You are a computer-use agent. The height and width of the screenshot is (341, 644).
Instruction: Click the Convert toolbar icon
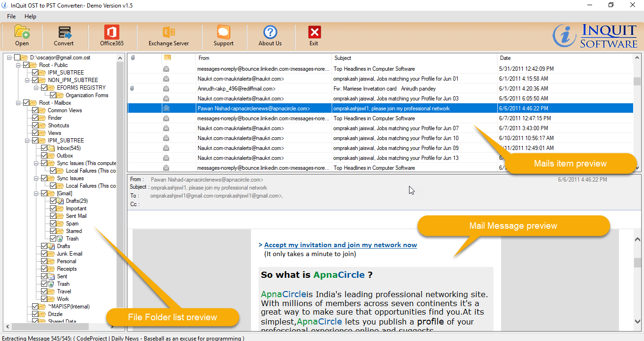click(64, 32)
